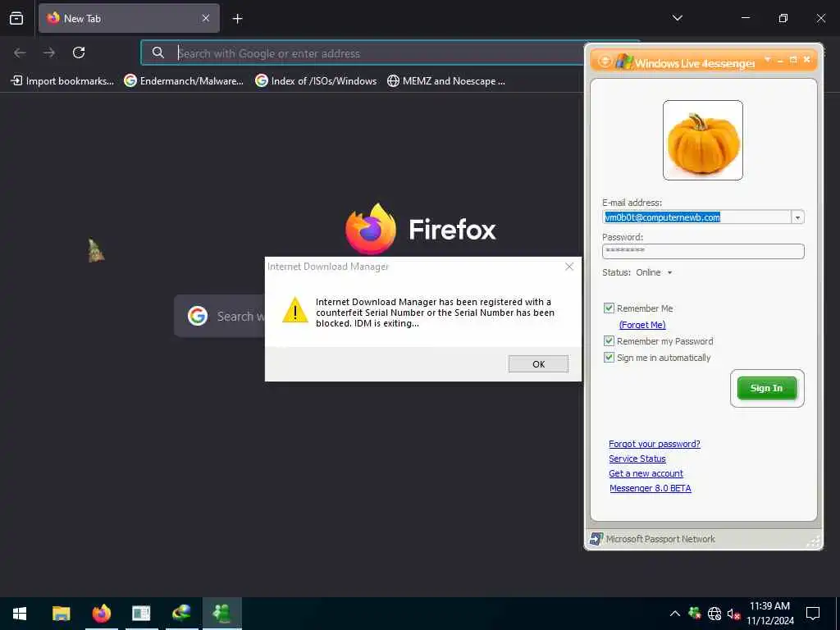Open a new tab with the plus button
Screen dimensions: 840x630
click(237, 19)
